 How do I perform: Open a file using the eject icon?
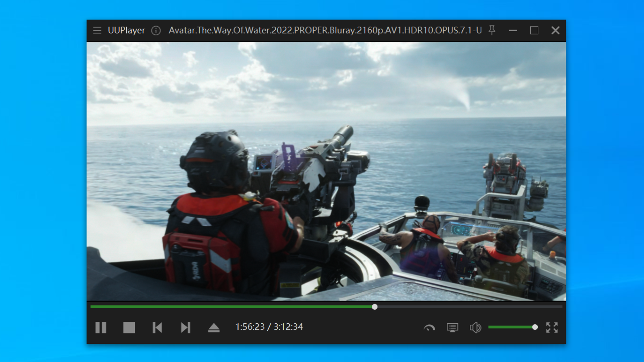click(214, 328)
